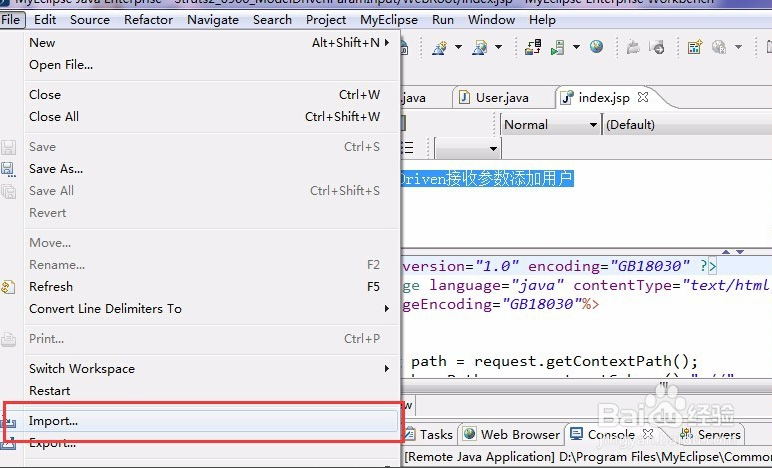Open dropdown beside grayed globe icon
The width and height of the screenshot is (772, 468).
point(738,47)
